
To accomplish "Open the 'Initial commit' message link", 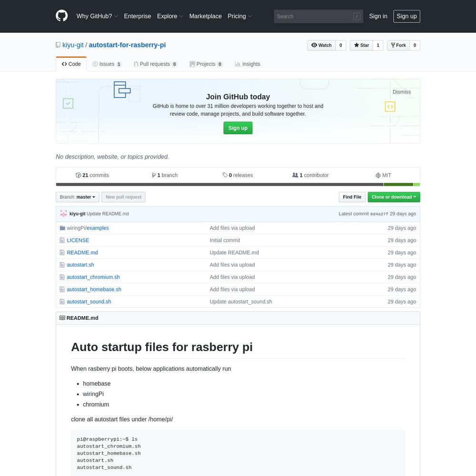I will pos(225,240).
